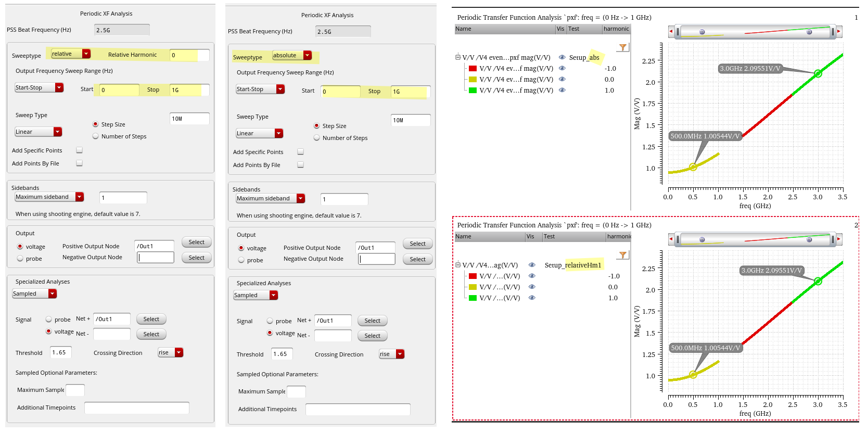
Task: Hide harmonic 0.0 trace in Setup_abs plot
Action: [x=562, y=79]
